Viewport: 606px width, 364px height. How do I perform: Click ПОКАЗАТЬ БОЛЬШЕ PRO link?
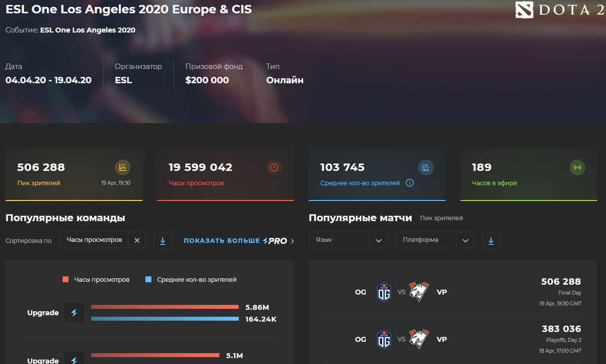click(239, 241)
